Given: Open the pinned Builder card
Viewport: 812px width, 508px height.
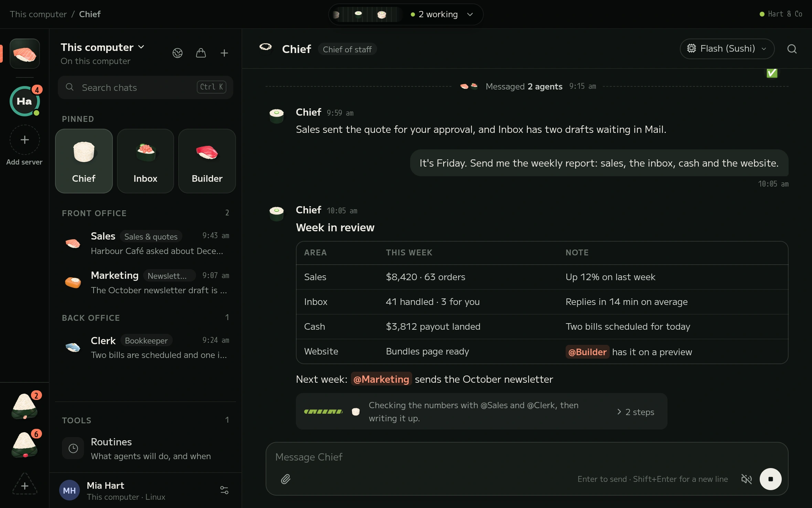Looking at the screenshot, I should pyautogui.click(x=207, y=161).
